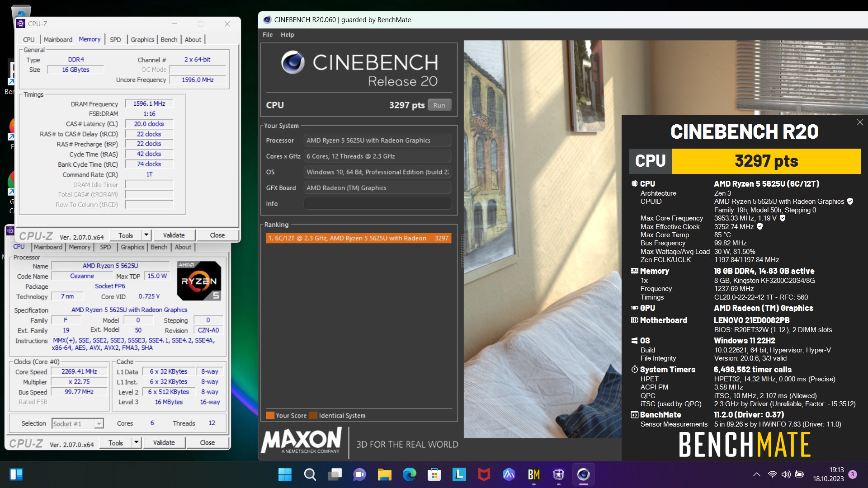Image resolution: width=868 pixels, height=488 pixels.
Task: Open Graphics tab in CPU-Z processor window
Action: 132,247
